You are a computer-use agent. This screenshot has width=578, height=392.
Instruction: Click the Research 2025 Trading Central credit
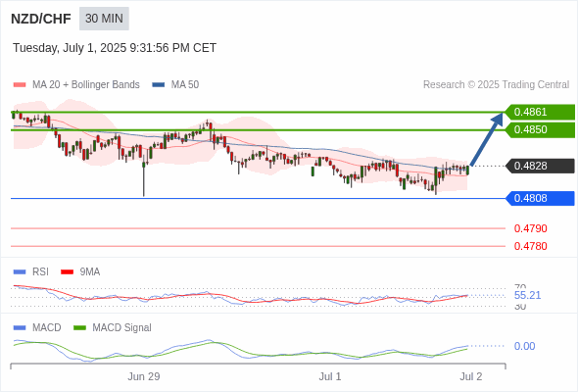pos(496,85)
